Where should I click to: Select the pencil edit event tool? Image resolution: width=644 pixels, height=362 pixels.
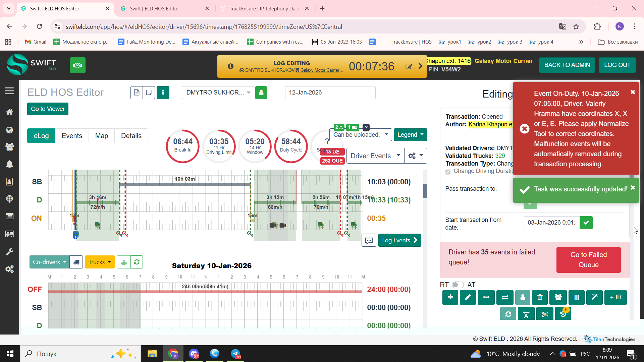468,297
